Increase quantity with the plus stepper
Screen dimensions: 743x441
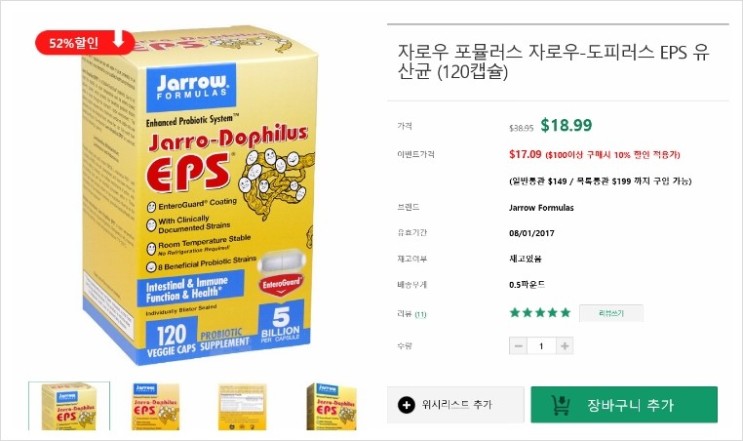[x=565, y=346]
